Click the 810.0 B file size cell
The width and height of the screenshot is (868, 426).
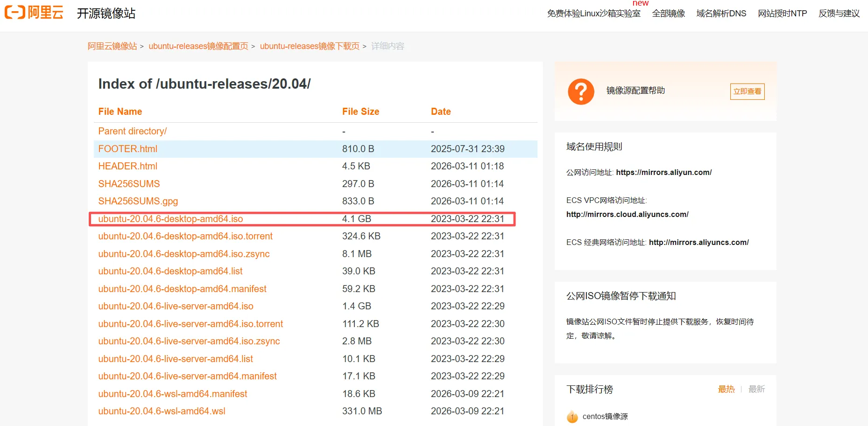358,149
